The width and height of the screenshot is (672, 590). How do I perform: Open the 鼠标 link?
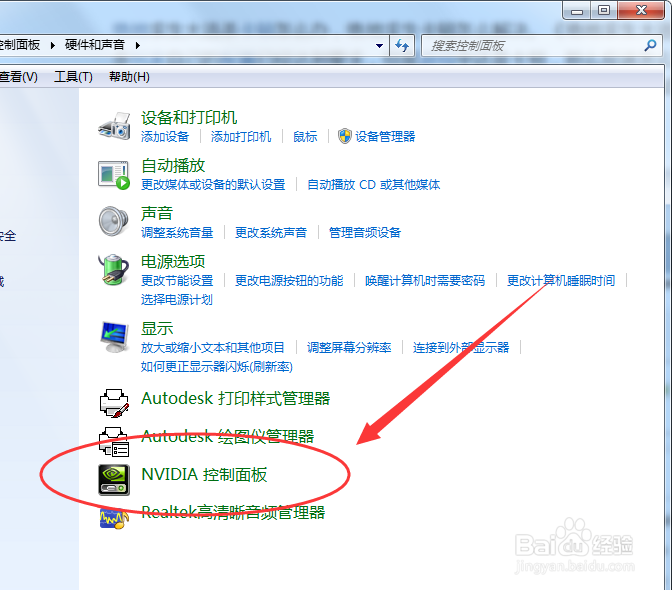[x=305, y=137]
